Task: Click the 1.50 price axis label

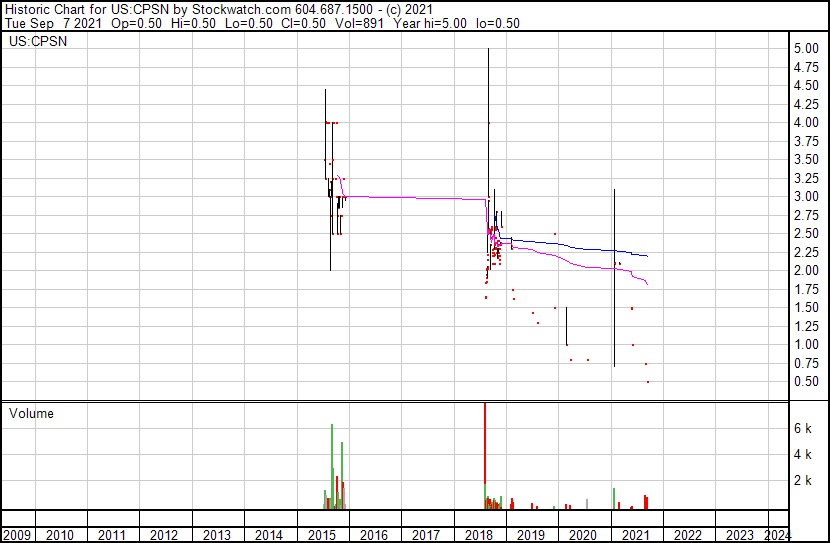Action: pyautogui.click(x=806, y=307)
